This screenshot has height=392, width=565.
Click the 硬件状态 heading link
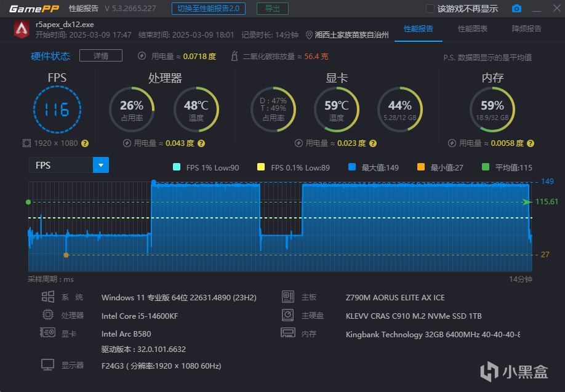pos(50,56)
